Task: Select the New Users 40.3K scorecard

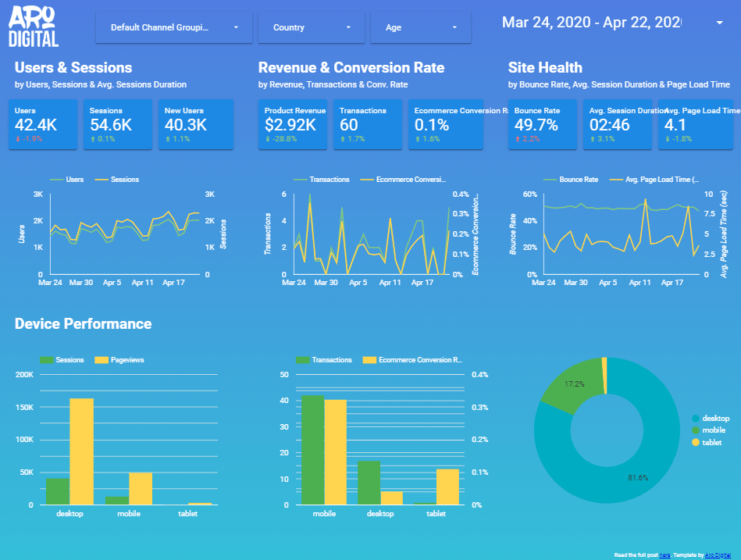Action: point(196,124)
